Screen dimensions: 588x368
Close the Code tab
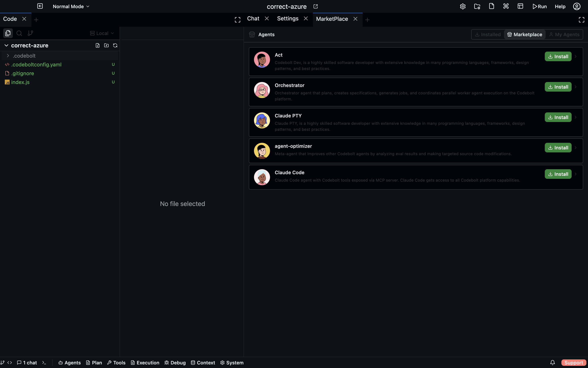click(x=24, y=19)
